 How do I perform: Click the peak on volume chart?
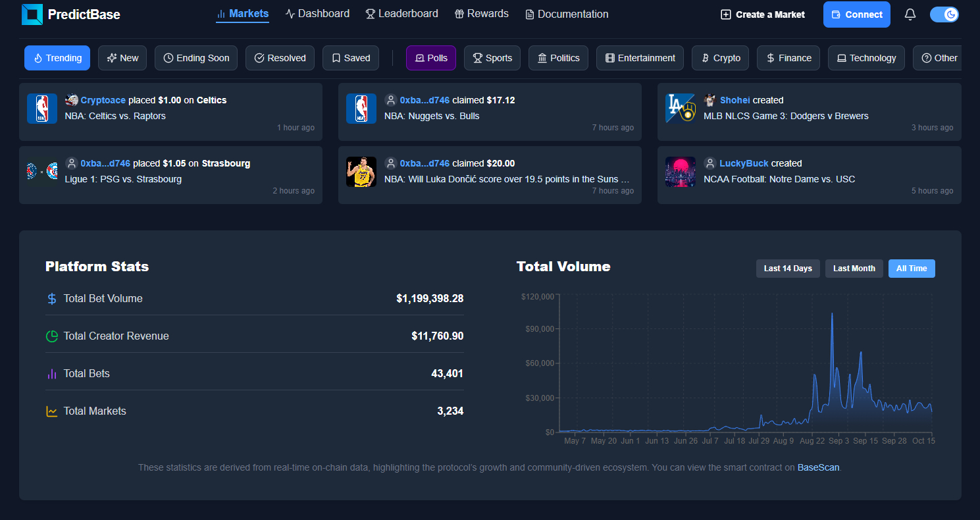(832, 314)
